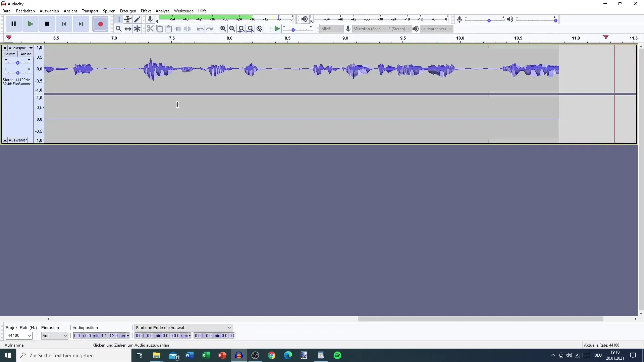This screenshot has height=362, width=644.
Task: Open Google Chrome from the taskbar
Action: coord(272,355)
